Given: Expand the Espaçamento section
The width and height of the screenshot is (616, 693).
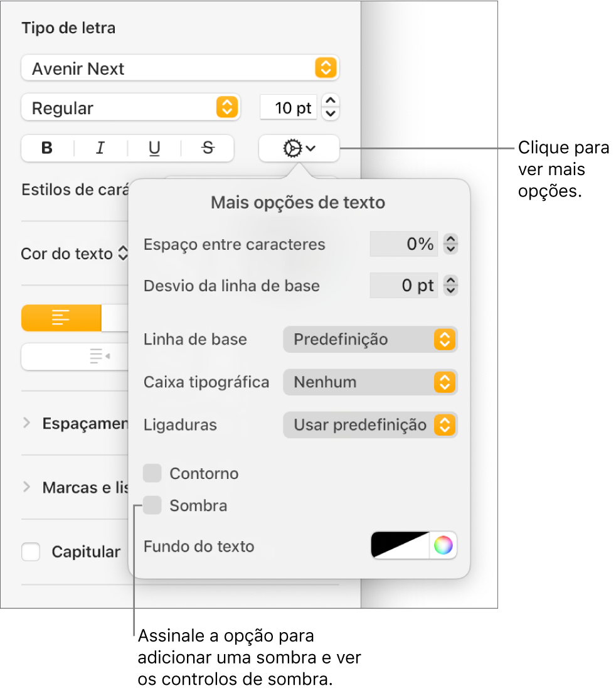Looking at the screenshot, I should click(26, 423).
